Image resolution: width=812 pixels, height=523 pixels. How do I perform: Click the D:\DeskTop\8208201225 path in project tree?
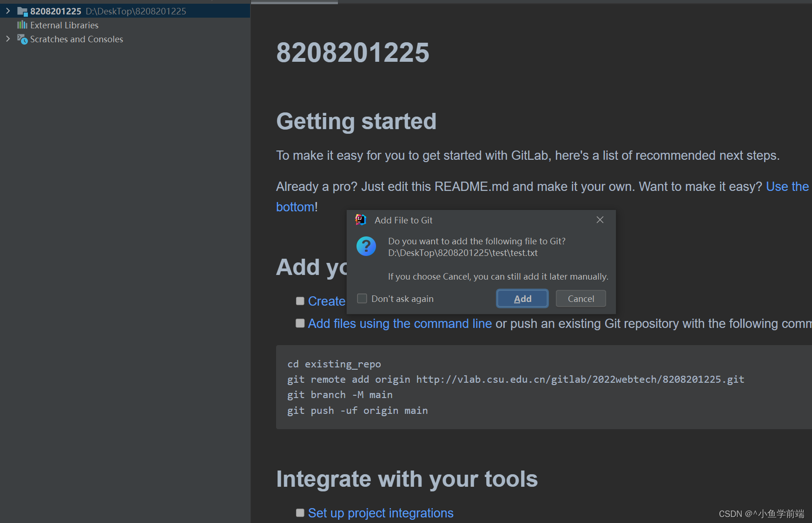point(136,11)
